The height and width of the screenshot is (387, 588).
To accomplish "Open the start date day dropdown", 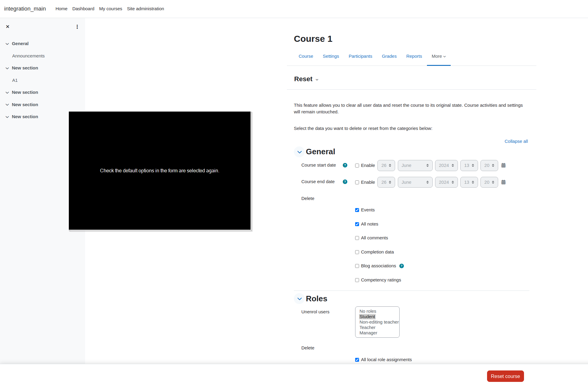I will (x=386, y=165).
